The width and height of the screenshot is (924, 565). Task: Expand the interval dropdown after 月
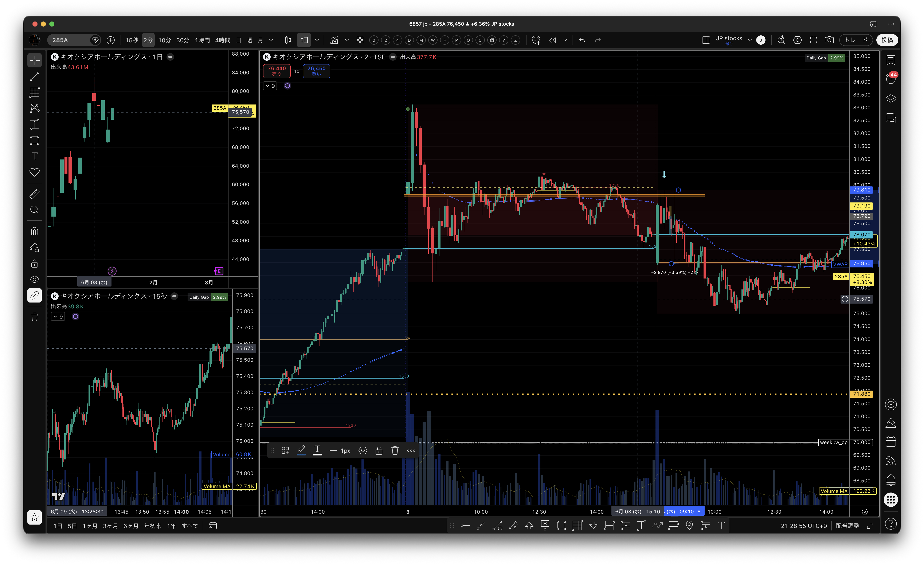(271, 40)
